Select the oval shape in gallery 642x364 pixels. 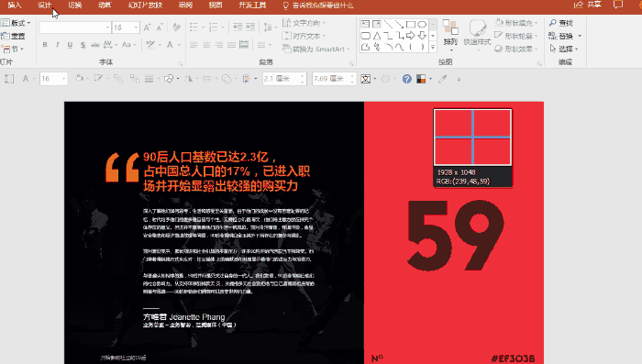click(x=422, y=24)
